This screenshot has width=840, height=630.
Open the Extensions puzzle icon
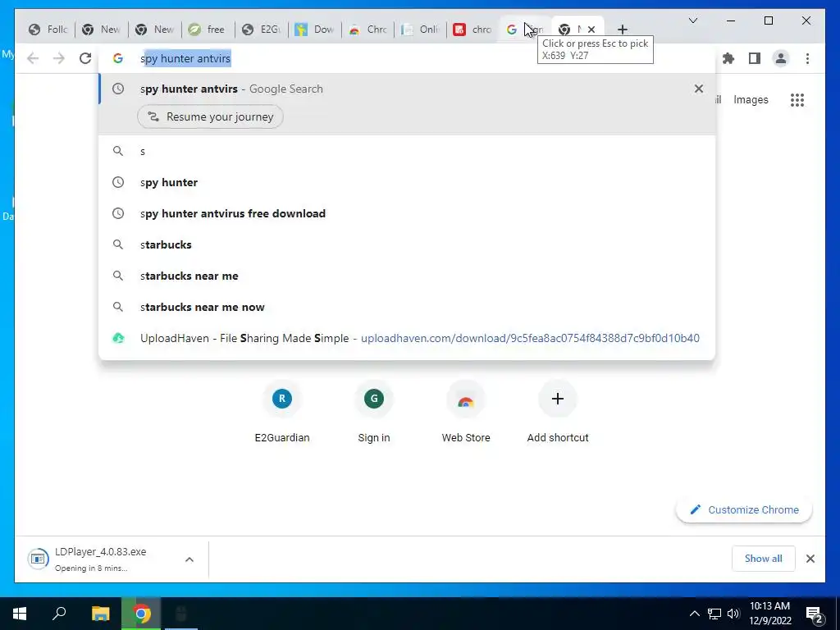(728, 58)
